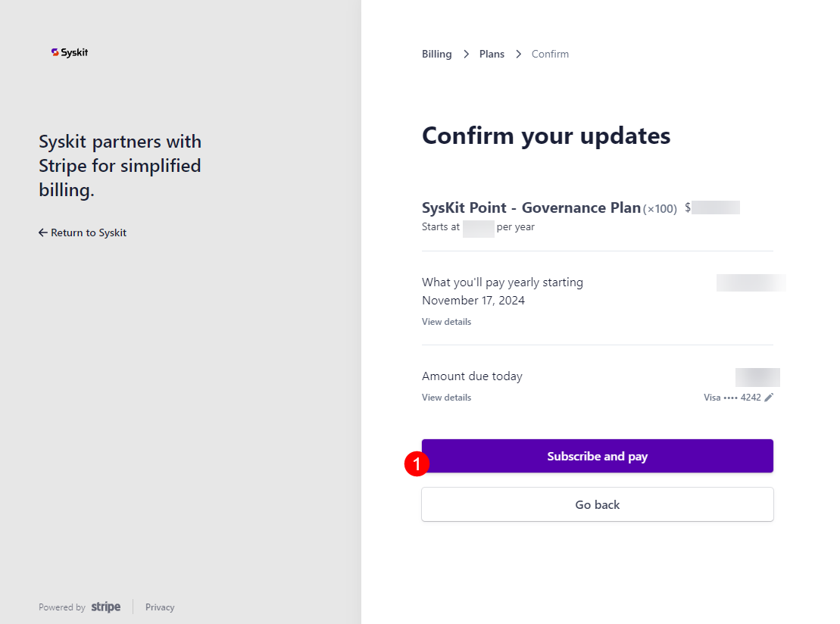Click the red numbered badge near Subscribe button

(416, 465)
